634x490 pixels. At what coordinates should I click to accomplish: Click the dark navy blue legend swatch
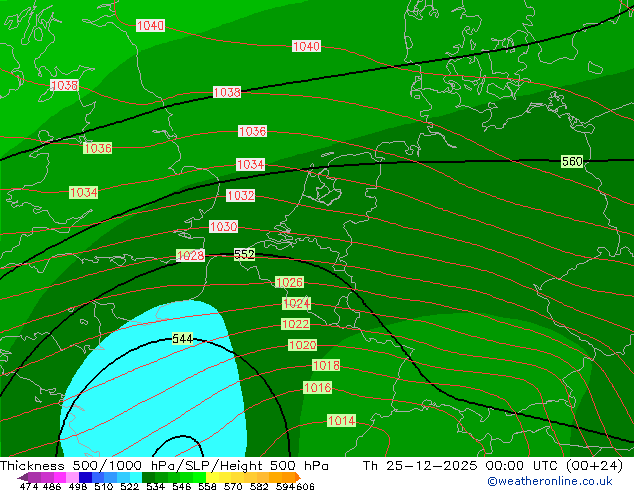click(85, 477)
